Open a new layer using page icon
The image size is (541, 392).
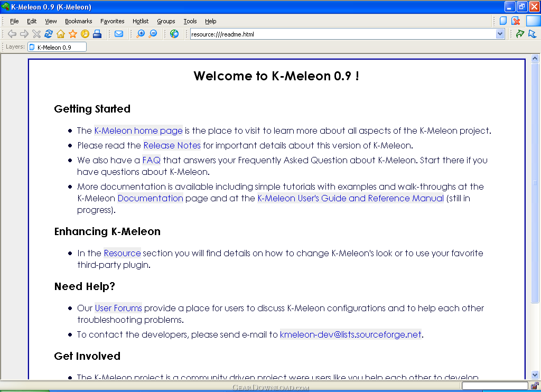pyautogui.click(x=503, y=21)
